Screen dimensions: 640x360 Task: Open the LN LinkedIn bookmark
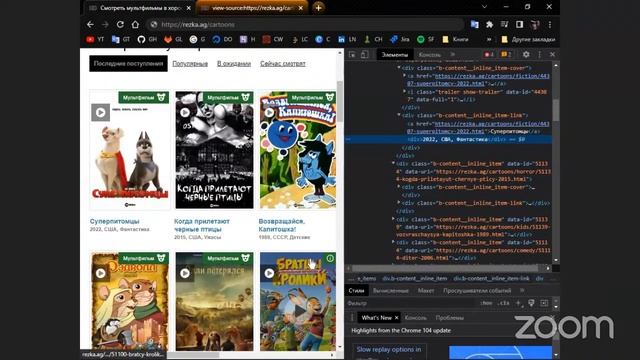(x=347, y=39)
